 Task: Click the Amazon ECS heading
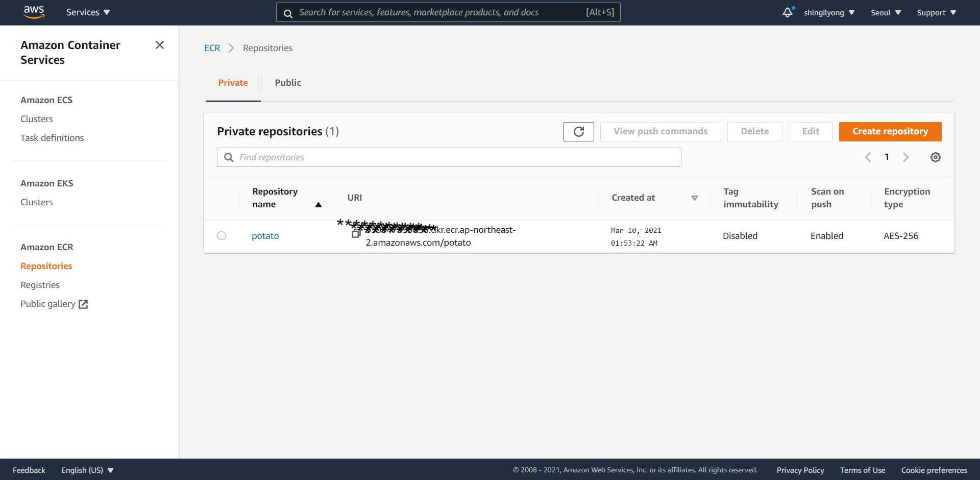tap(46, 100)
